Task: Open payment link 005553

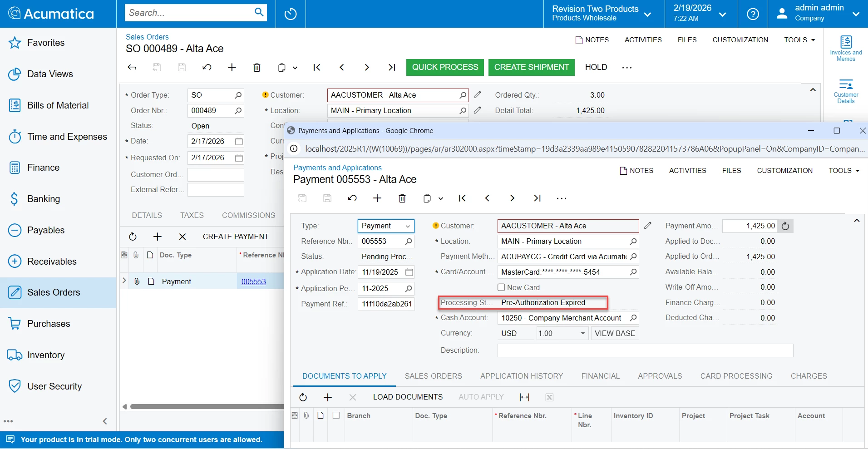Action: [254, 281]
